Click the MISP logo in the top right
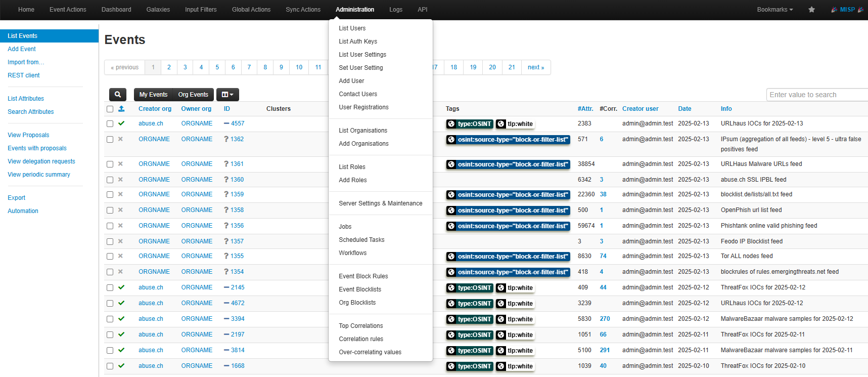The image size is (868, 377). click(847, 10)
